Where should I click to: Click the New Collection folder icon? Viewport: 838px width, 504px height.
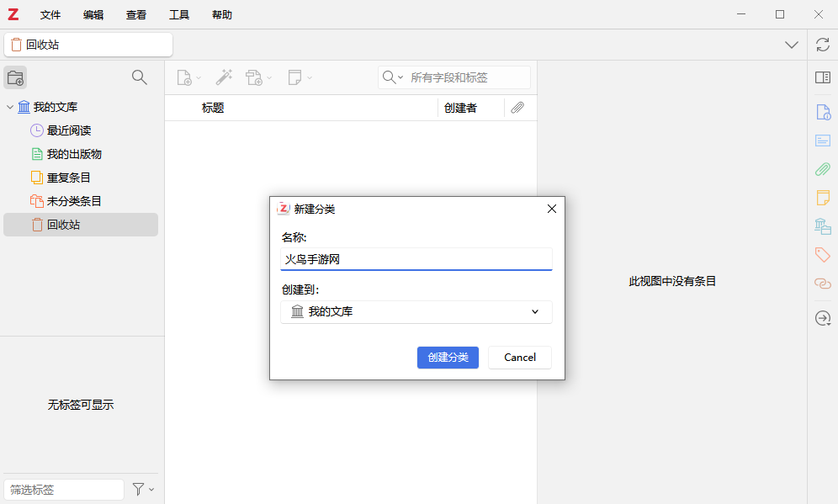[15, 77]
